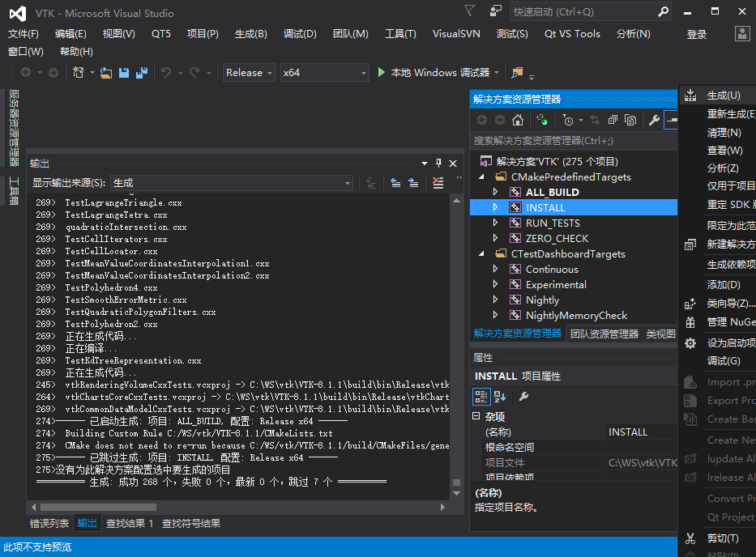
Task: Toggle auto-hide pin on the Output panel
Action: coord(438,163)
